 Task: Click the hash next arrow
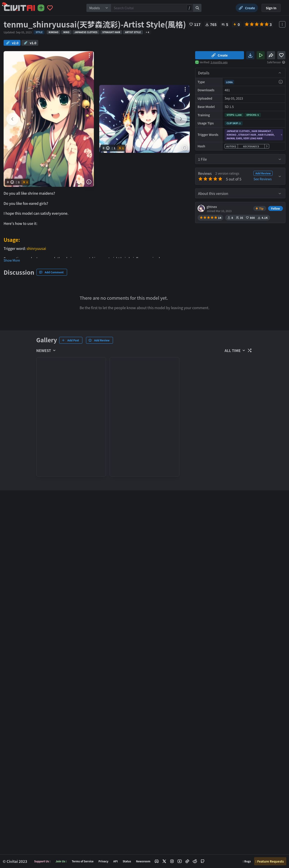tap(267, 146)
